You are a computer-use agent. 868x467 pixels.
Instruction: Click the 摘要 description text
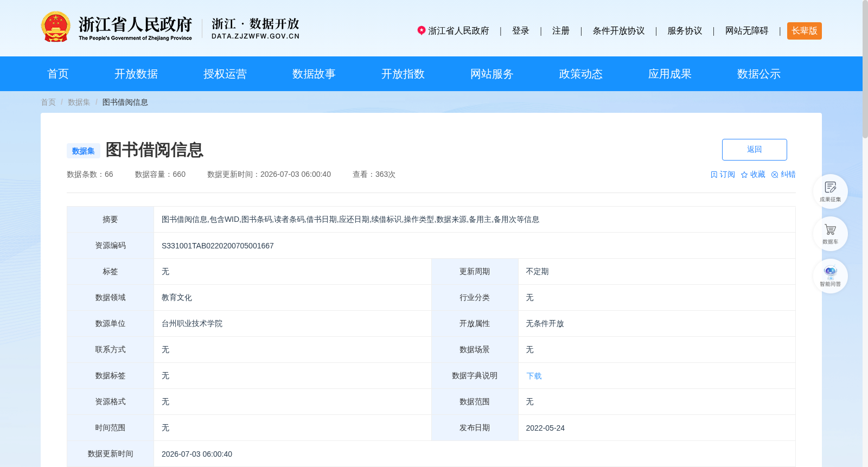click(x=350, y=220)
